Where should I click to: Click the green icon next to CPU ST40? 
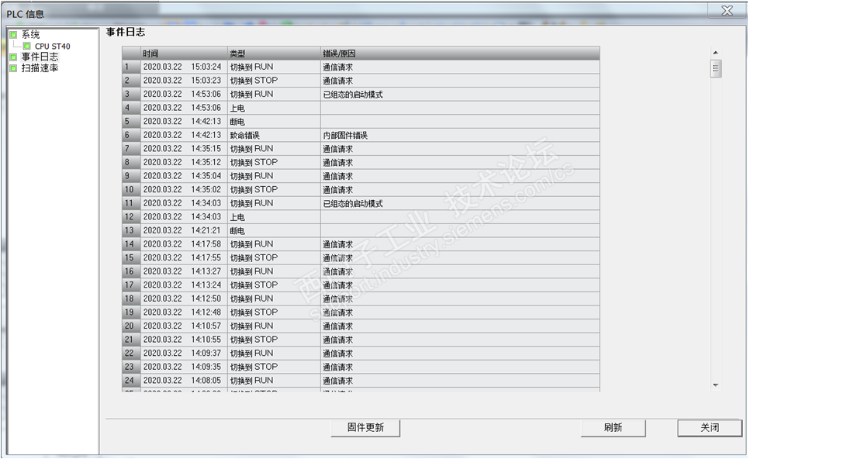coord(28,47)
